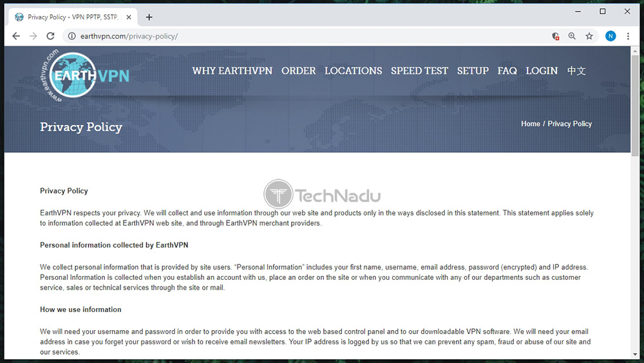Open the SETUP navigation item
This screenshot has width=644, height=363.
473,71
